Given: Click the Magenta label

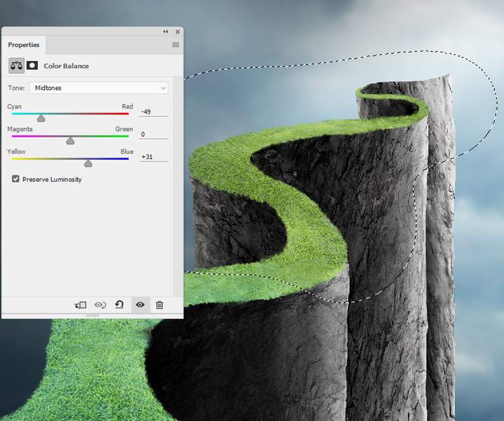Looking at the screenshot, I should point(20,129).
